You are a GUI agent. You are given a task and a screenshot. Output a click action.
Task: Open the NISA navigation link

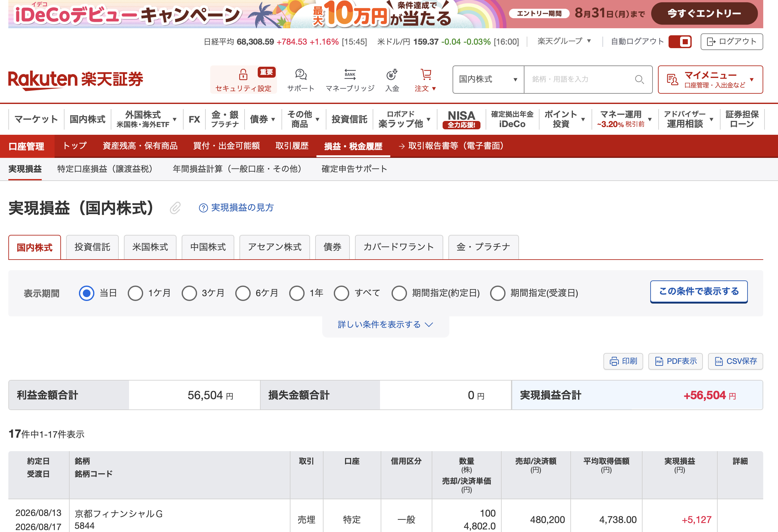(461, 119)
